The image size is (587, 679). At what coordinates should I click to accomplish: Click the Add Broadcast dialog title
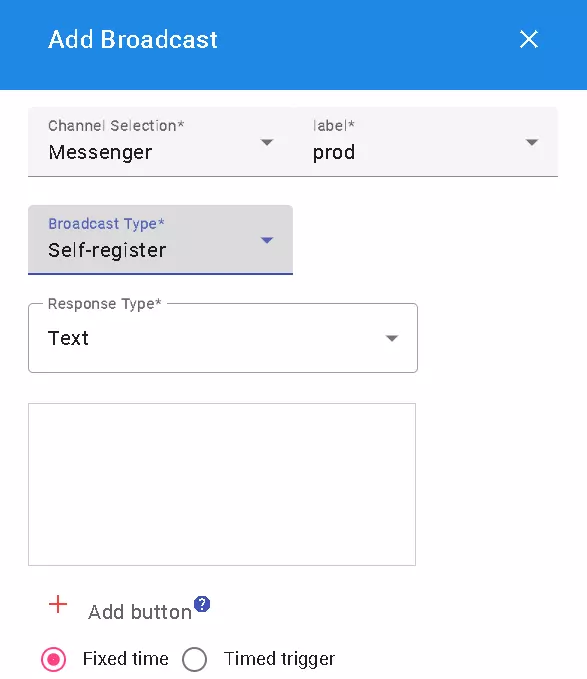133,39
